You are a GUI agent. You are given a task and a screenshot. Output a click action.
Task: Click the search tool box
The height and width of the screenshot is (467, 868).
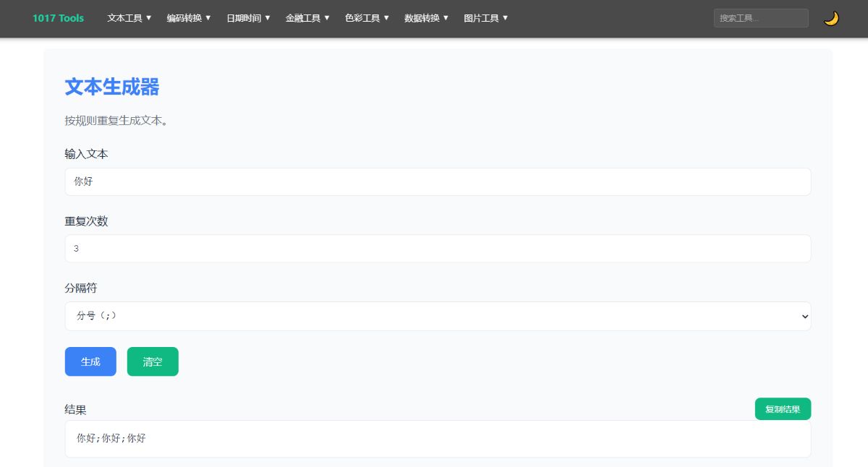761,18
